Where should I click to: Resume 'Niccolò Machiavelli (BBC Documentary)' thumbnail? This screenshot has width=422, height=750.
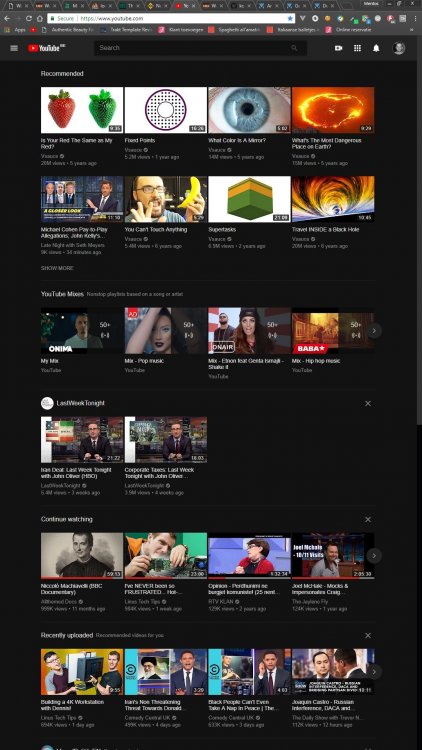[x=82, y=555]
